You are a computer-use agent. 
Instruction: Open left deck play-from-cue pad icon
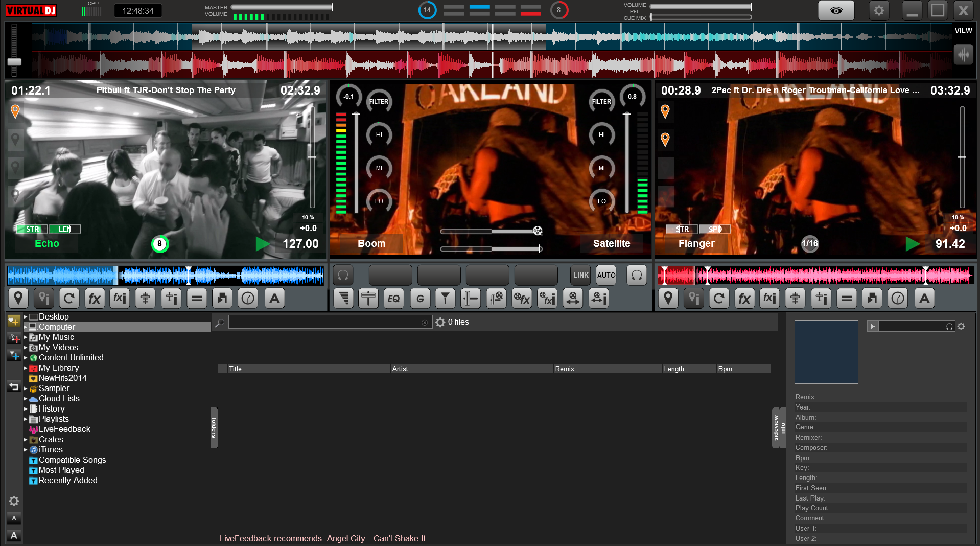point(222,298)
